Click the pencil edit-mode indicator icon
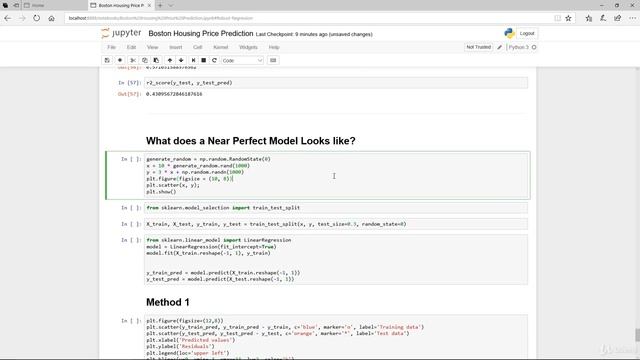Viewport: 640px width, 360px height. pos(500,47)
